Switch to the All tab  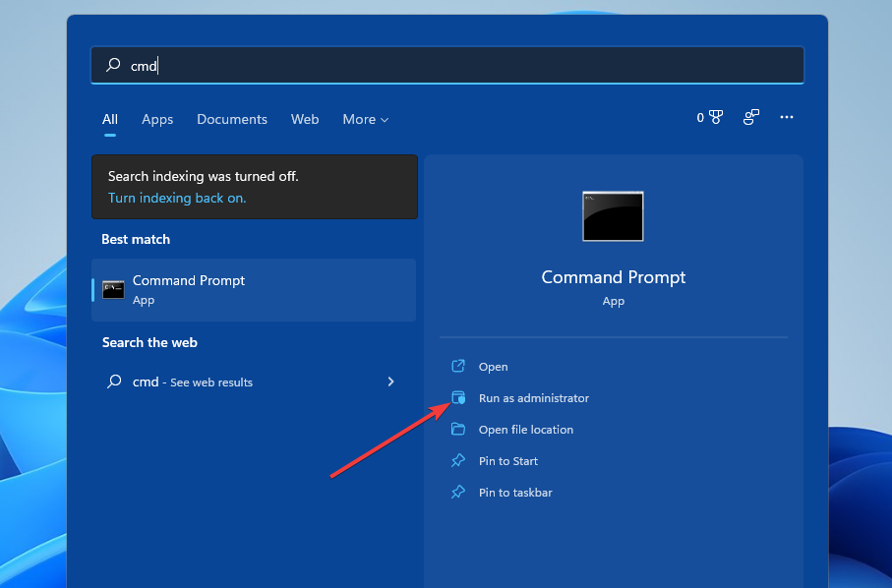click(x=110, y=119)
